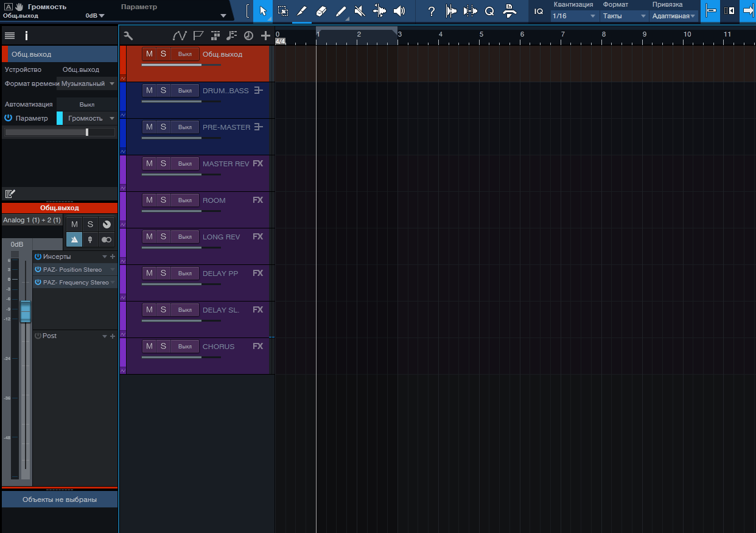Open PAZ- Frequency Stereo insert menu arrow
756x533 pixels.
(x=113, y=282)
